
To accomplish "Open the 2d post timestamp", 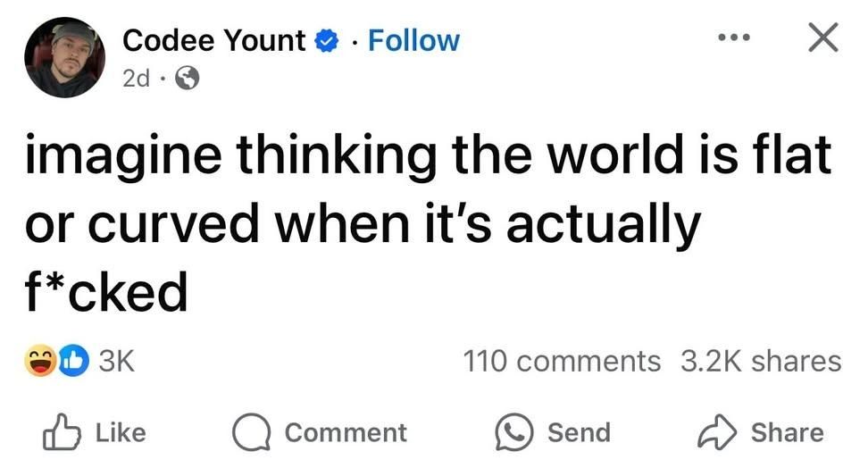I will 136,79.
